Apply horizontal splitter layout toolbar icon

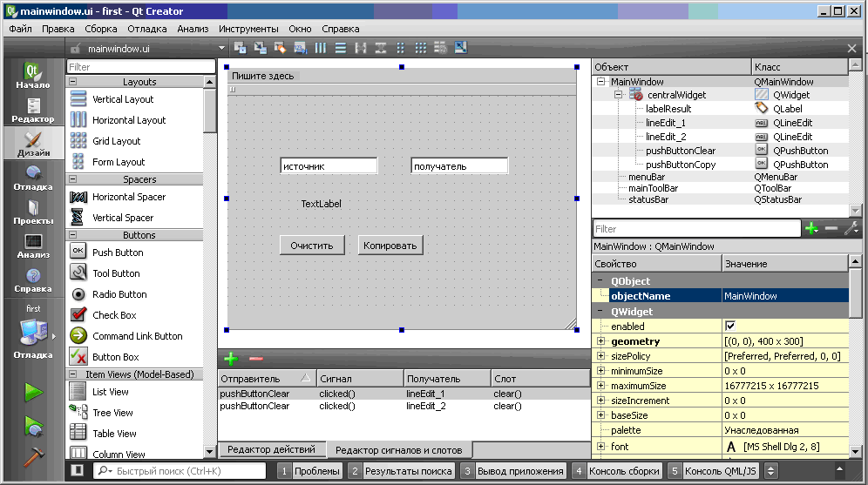[361, 48]
